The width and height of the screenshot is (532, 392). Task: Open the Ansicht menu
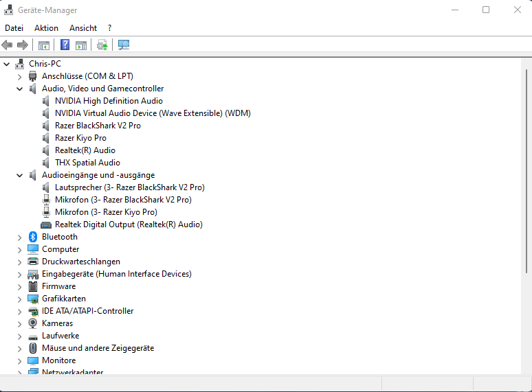(83, 28)
